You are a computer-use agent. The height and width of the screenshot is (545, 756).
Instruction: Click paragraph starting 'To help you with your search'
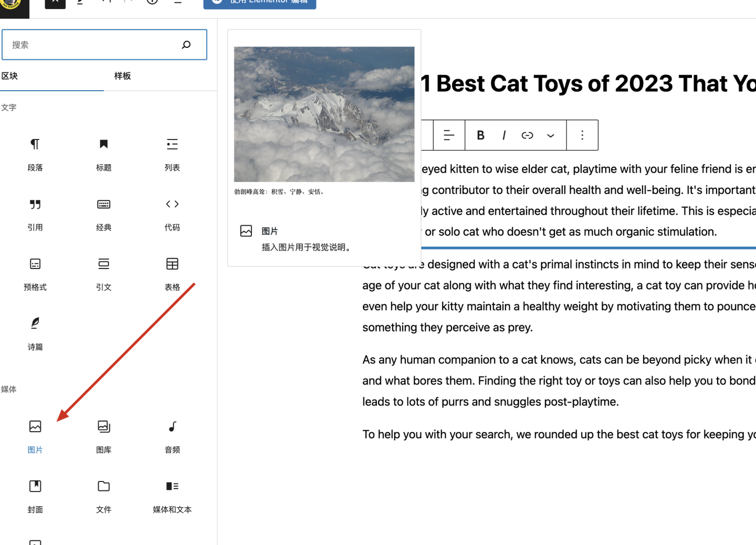point(559,434)
